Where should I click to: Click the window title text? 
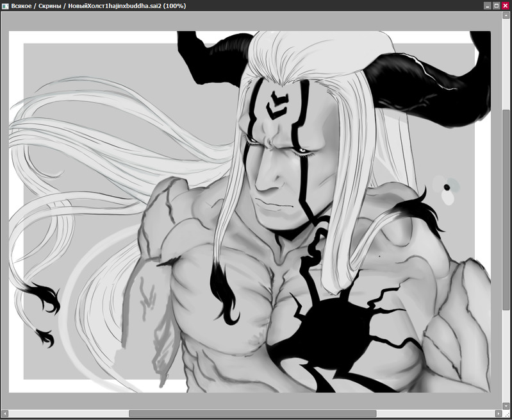(99, 6)
